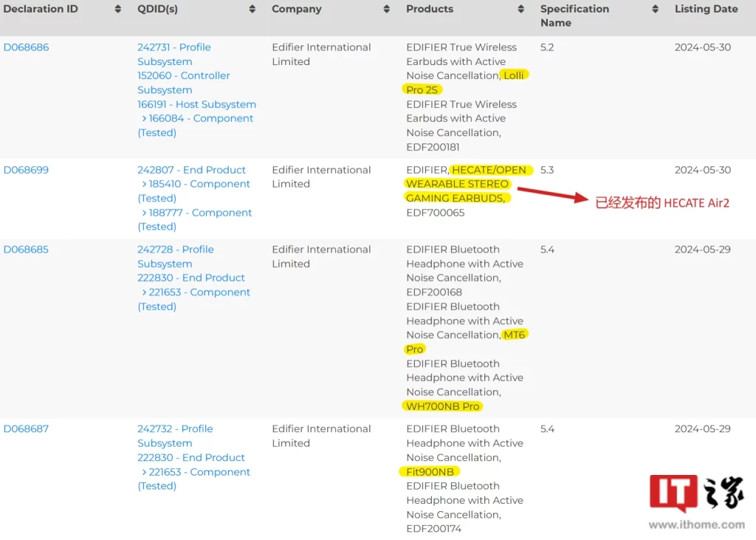The height and width of the screenshot is (540, 756).
Task: Open 188777 Component (Tested) link
Action: click(196, 219)
